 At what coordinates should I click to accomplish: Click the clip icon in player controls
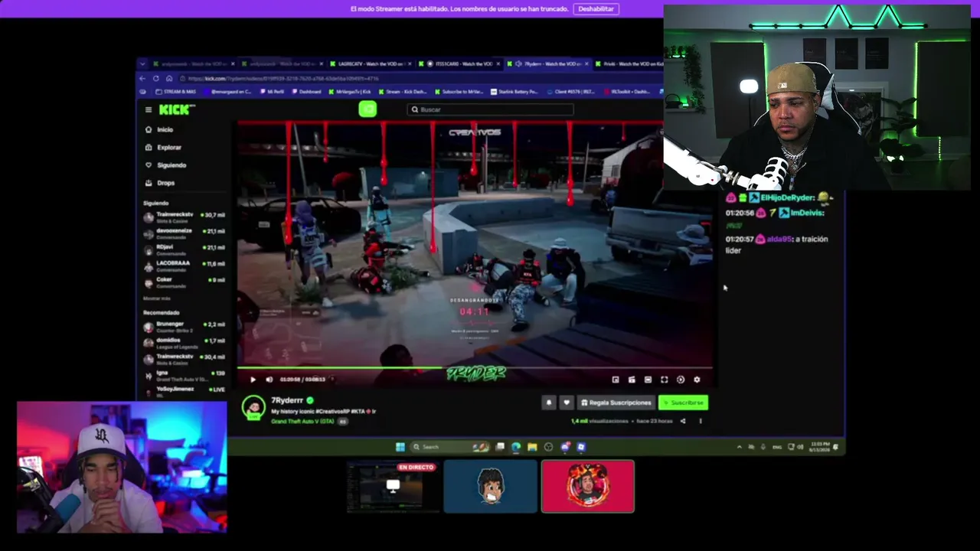click(632, 380)
